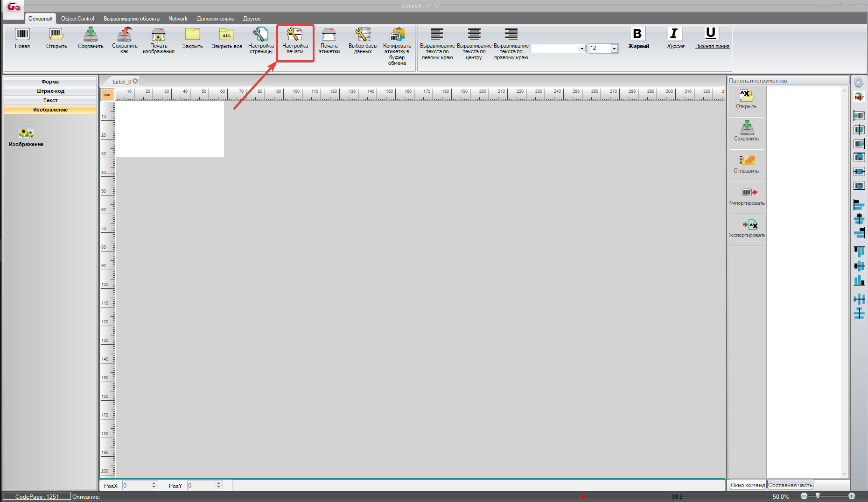Close the Label_0 tab
The height and width of the screenshot is (502, 868).
pos(135,81)
